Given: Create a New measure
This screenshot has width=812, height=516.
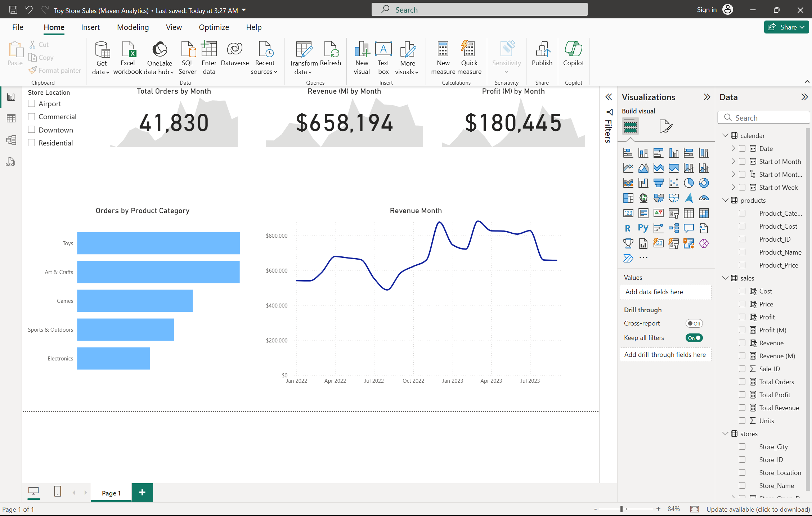Looking at the screenshot, I should click(443, 58).
